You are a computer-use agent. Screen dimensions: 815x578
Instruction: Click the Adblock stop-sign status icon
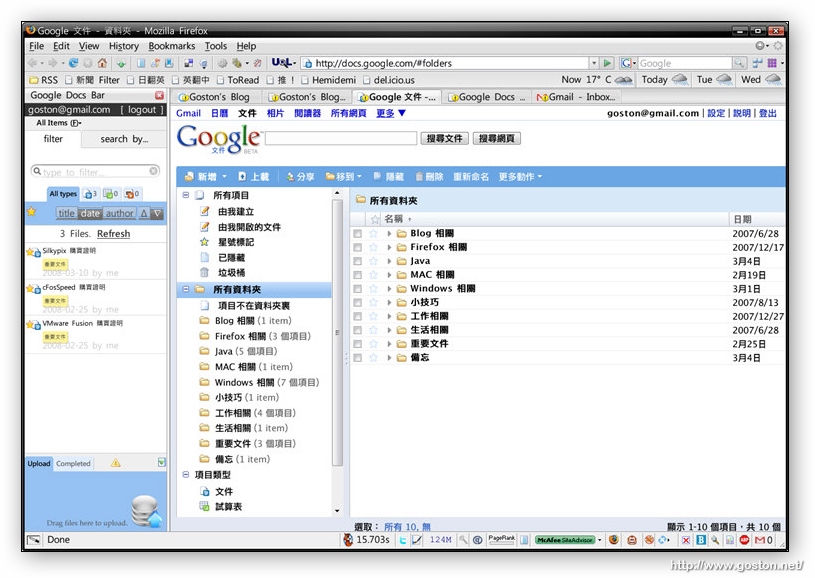(744, 540)
